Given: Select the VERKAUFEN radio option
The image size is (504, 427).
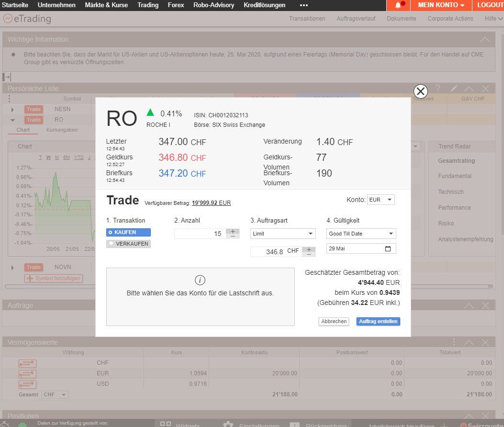Looking at the screenshot, I should click(x=128, y=244).
